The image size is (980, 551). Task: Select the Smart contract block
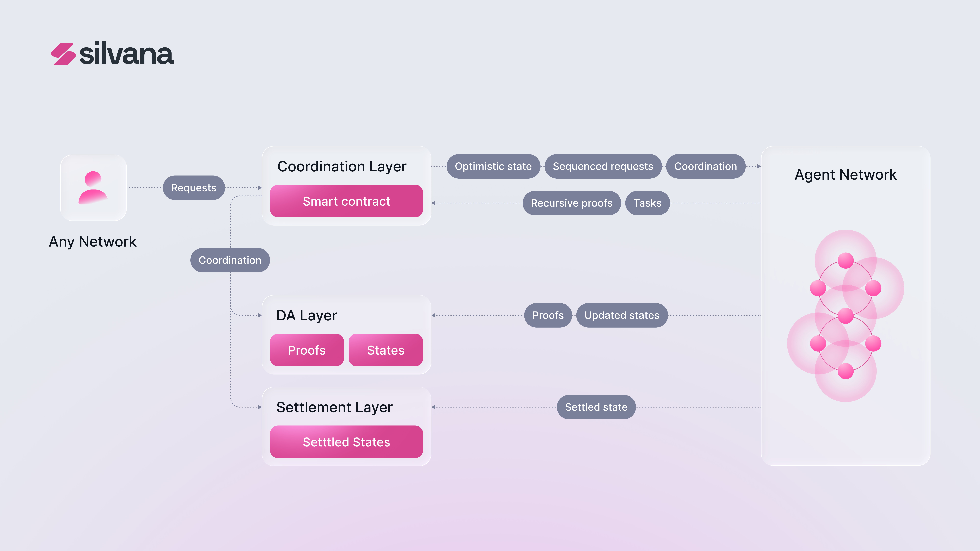tap(346, 201)
